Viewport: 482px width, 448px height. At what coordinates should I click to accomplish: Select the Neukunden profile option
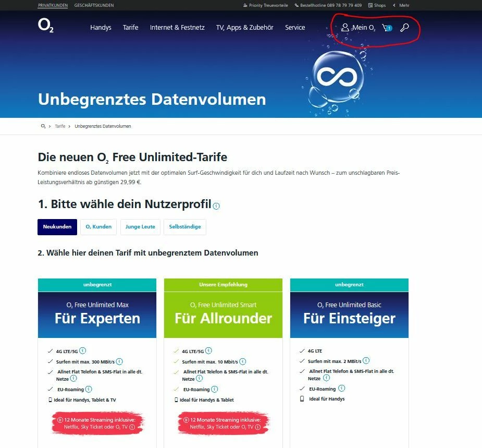[x=57, y=227]
